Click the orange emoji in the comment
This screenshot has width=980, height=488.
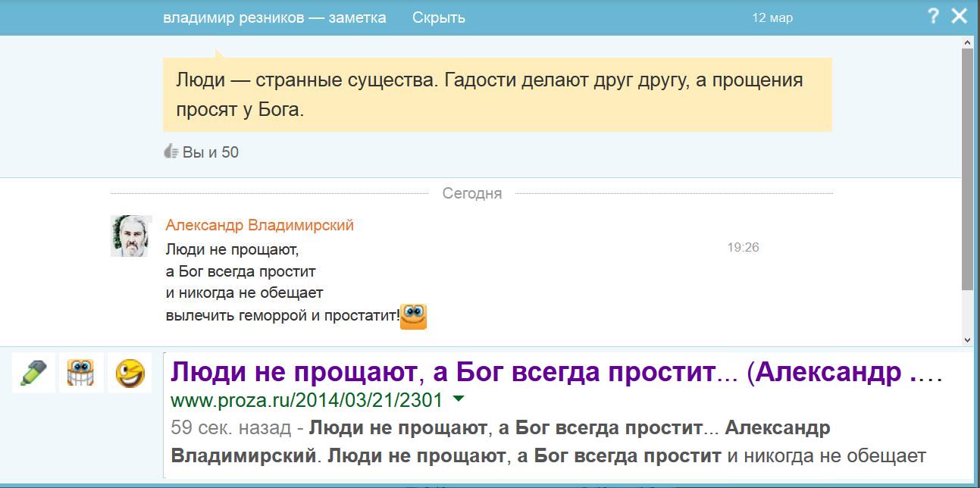coord(413,316)
